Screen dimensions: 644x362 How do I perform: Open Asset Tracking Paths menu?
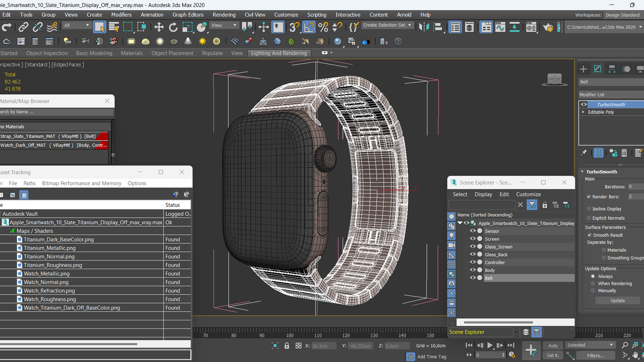[30, 183]
